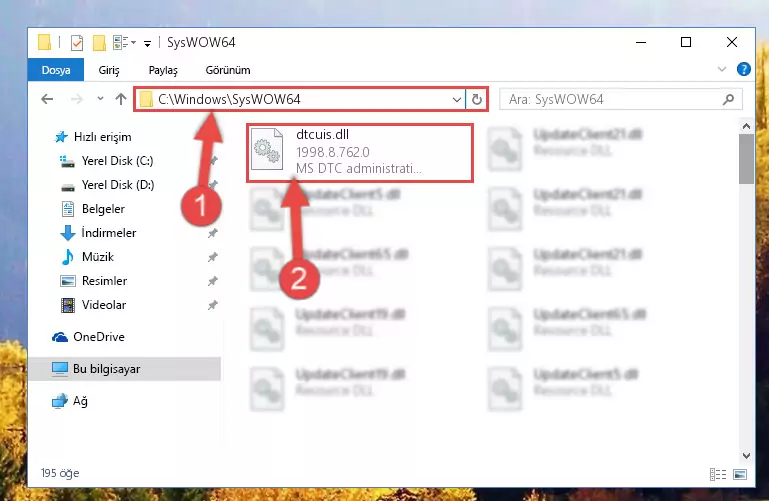Click the vertical scrollbar thumb

[x=746, y=159]
